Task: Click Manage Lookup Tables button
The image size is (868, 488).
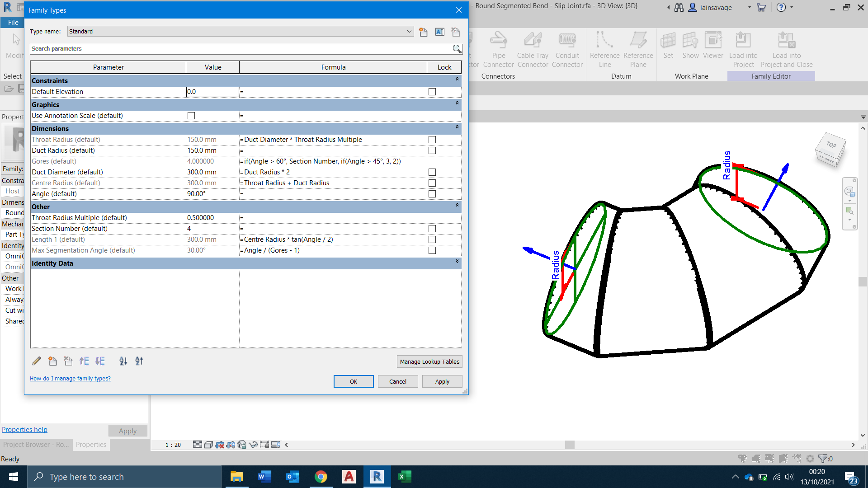Action: (x=429, y=361)
